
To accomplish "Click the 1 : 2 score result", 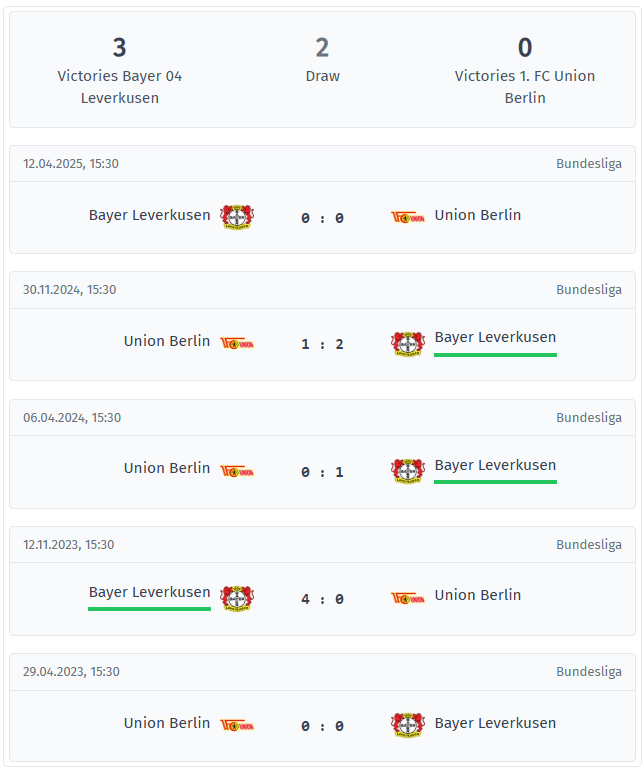I will (322, 345).
